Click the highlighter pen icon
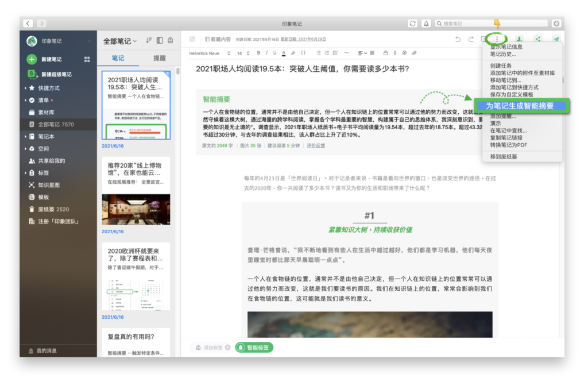Screen dimensions: 588x378 [293, 53]
